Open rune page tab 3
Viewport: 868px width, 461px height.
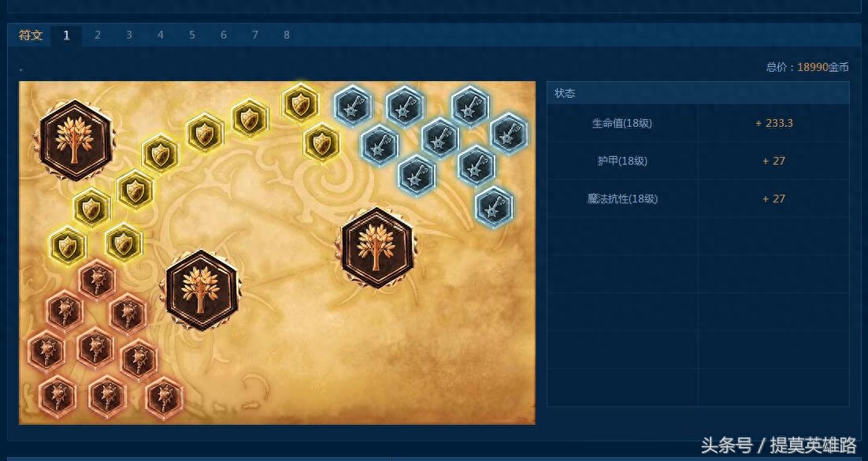coord(129,35)
